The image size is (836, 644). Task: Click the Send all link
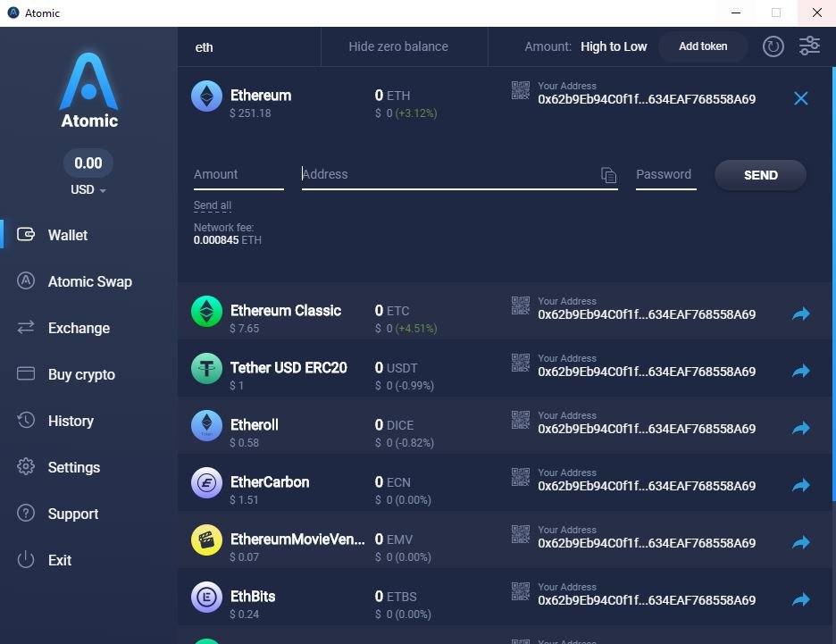[213, 205]
